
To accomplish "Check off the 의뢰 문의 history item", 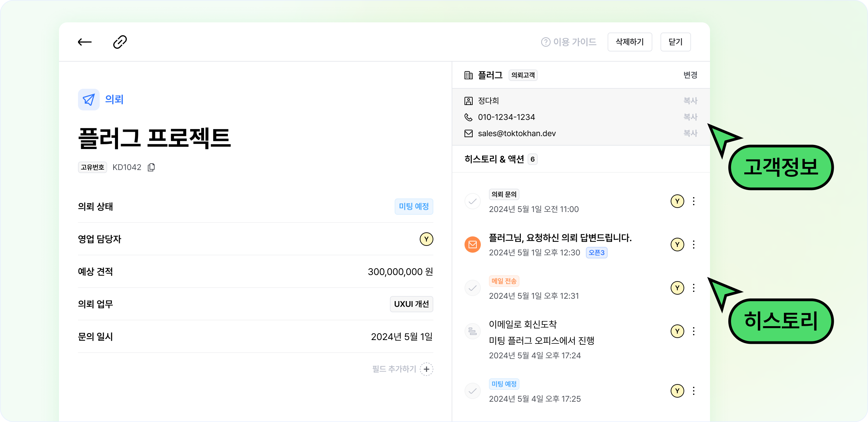I will tap(472, 202).
